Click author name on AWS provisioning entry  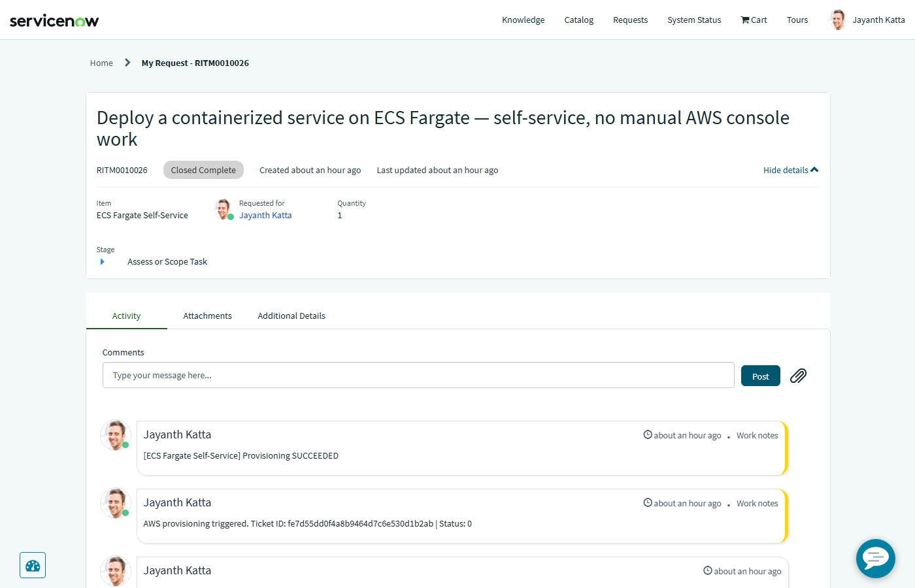[x=177, y=502]
